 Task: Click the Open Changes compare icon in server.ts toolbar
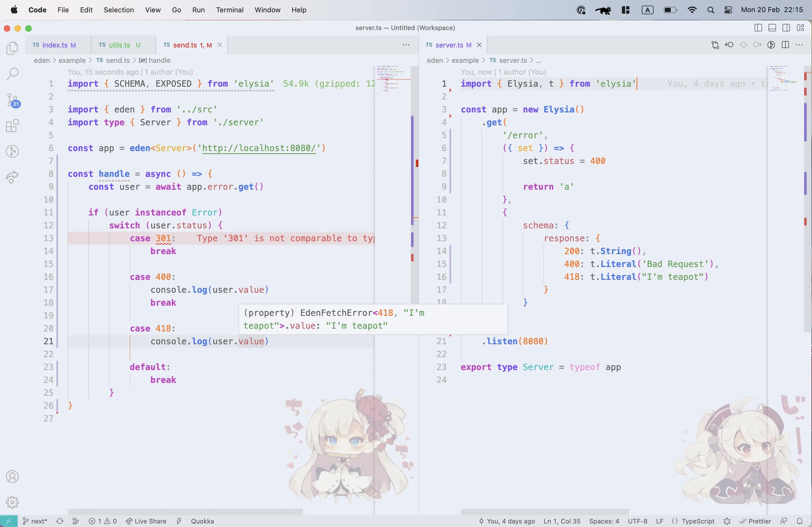pos(715,45)
